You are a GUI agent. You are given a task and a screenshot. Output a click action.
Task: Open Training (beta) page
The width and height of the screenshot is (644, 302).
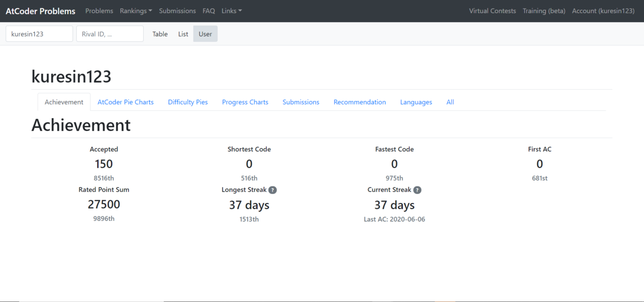[544, 11]
